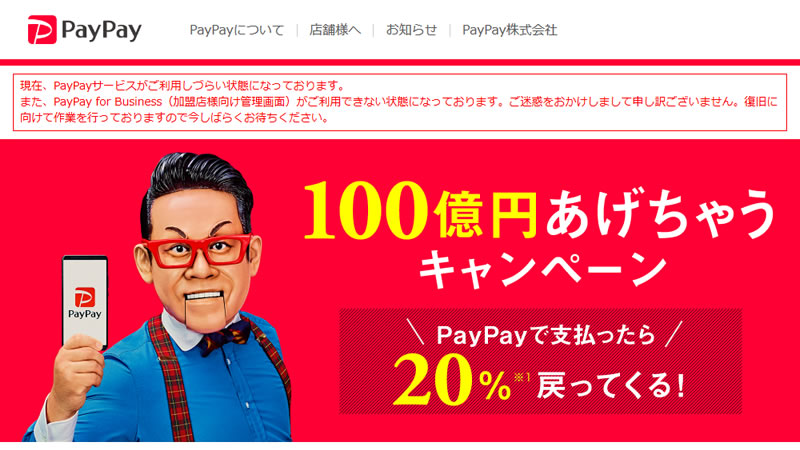Click the man's black pompadour hair

pos(197,184)
